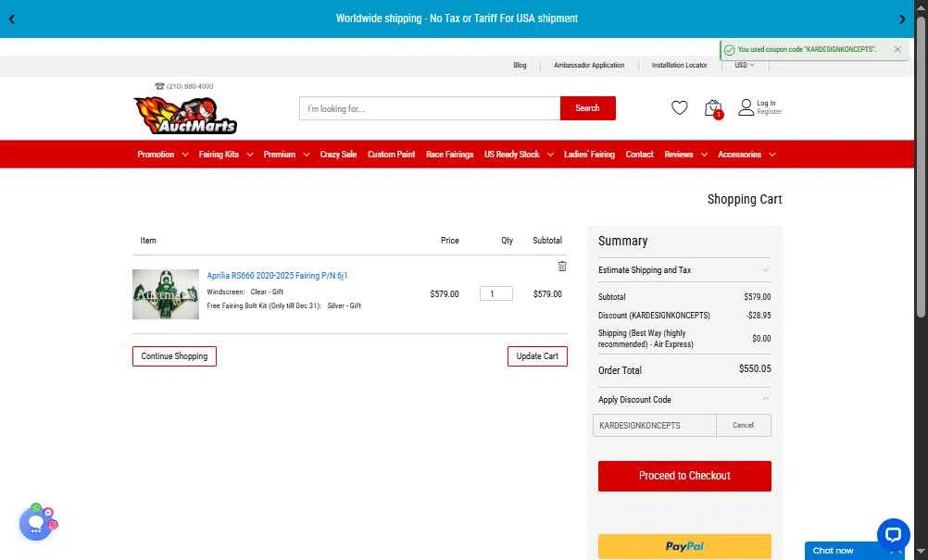Click the phone number (210) 880-4900

coord(189,86)
